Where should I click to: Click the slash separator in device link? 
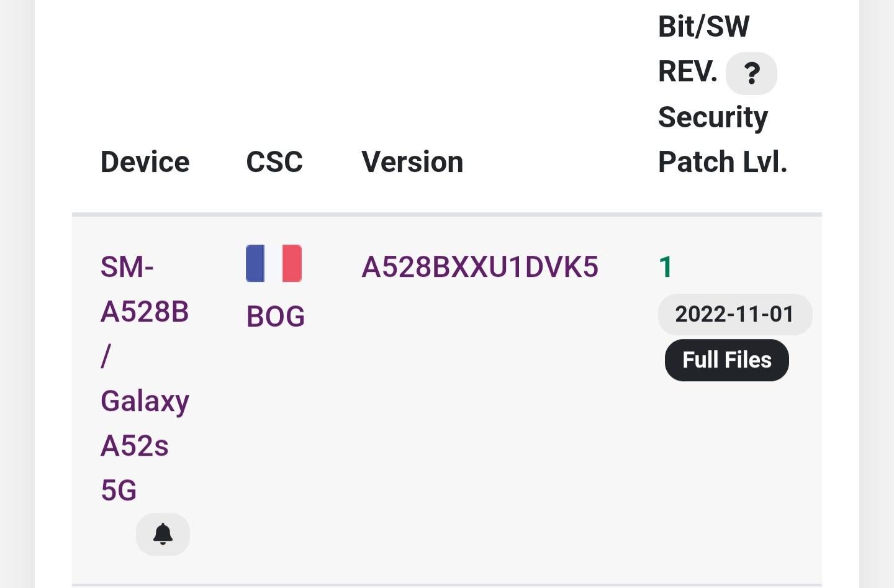click(x=106, y=356)
